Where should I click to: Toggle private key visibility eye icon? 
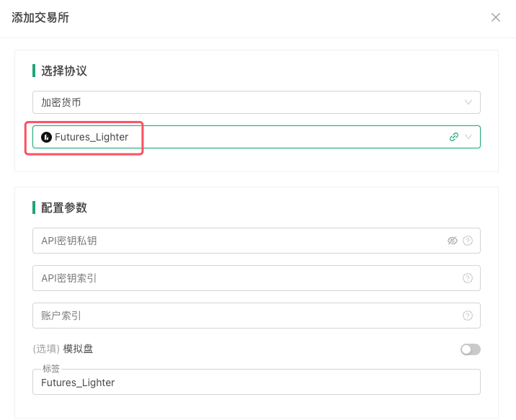click(x=453, y=241)
